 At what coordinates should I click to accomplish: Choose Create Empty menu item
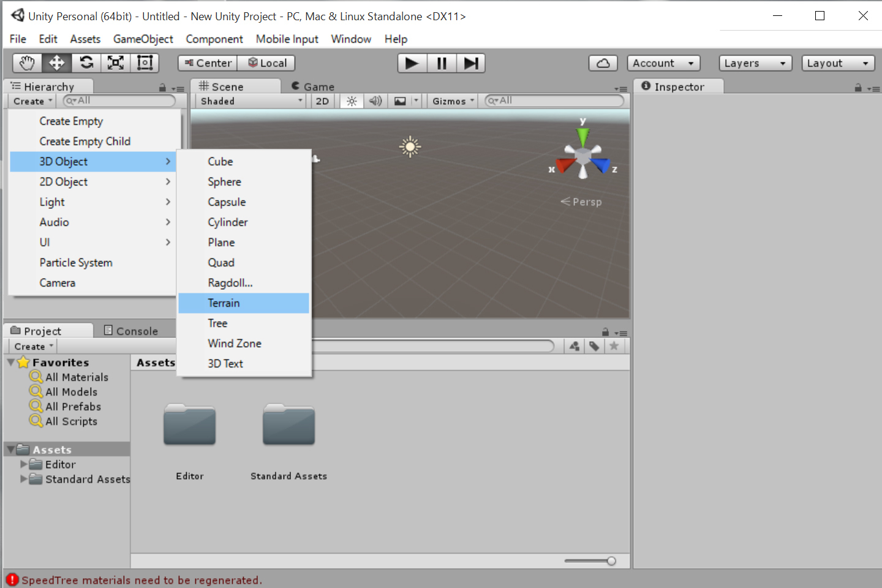[x=94, y=121]
